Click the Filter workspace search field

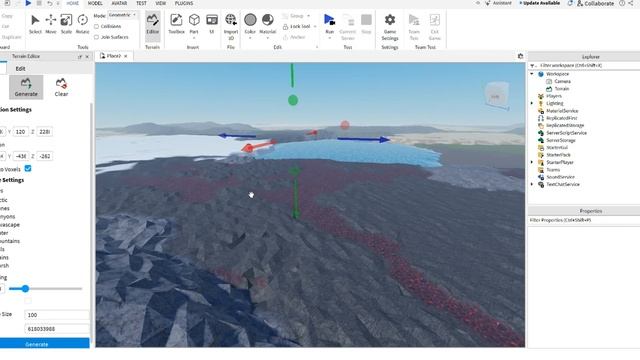[x=588, y=65]
